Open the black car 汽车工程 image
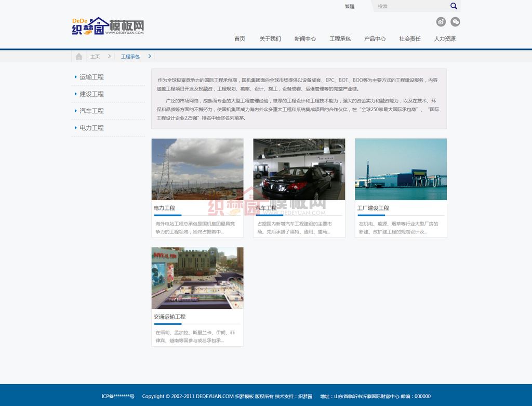 coord(299,169)
